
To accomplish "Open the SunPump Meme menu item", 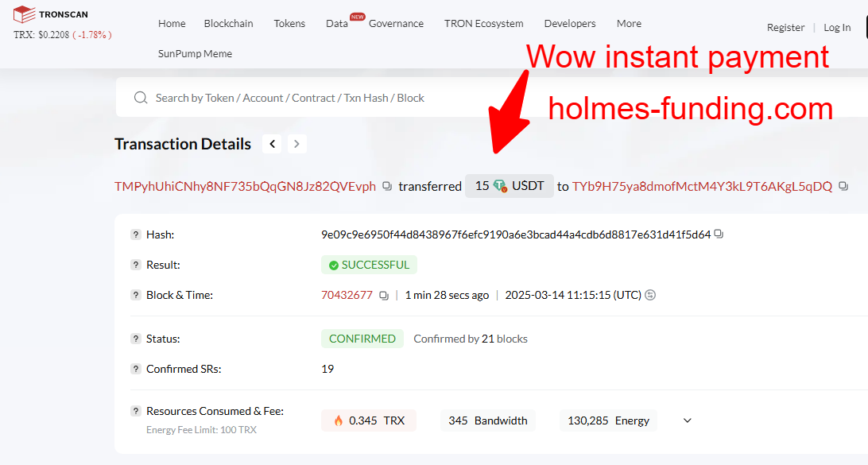I will [x=195, y=54].
